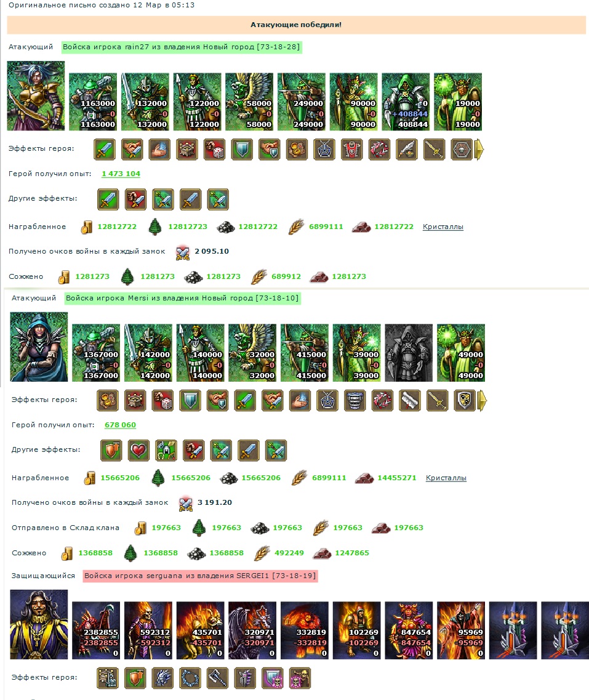This screenshot has height=700, width=589.
Task: Click barrel icon in Mersi hero effects
Action: tap(355, 400)
